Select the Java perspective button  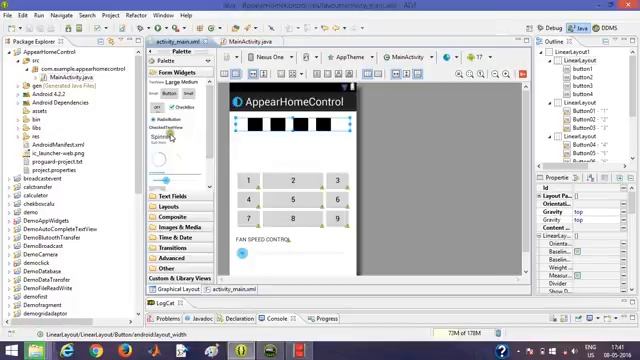578,28
